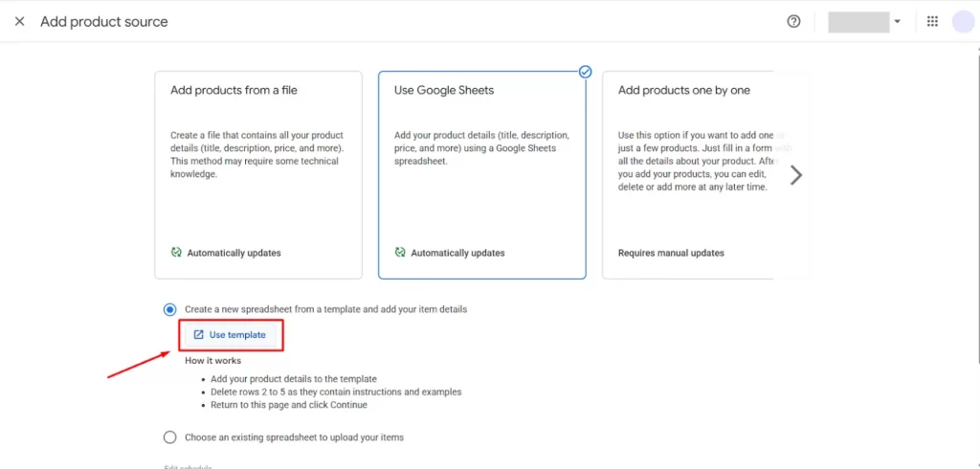Select Choose an existing spreadsheet radio
Image resolution: width=980 pixels, height=469 pixels.
coord(169,437)
